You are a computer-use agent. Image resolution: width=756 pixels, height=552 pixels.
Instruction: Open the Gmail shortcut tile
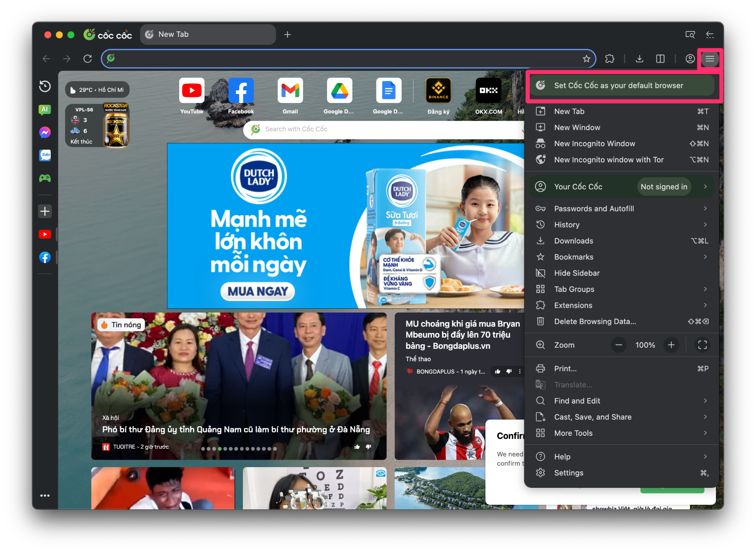pos(290,96)
